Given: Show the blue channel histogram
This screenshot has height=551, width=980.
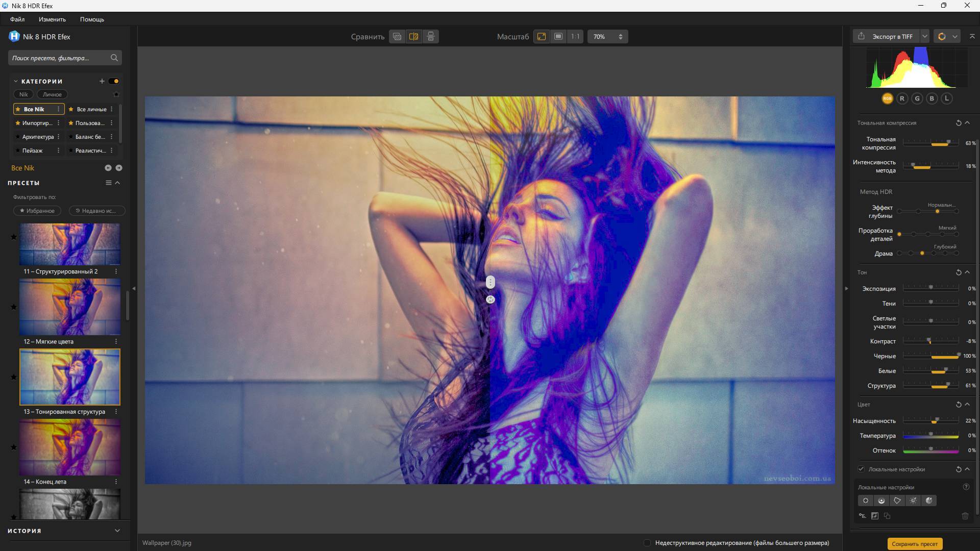Looking at the screenshot, I should coord(932,98).
